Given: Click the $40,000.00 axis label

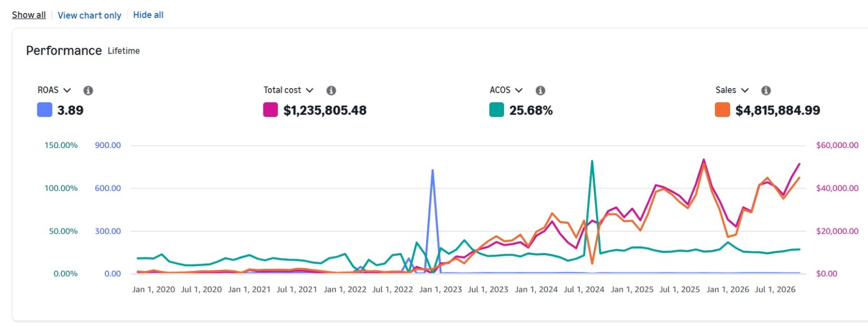Looking at the screenshot, I should (837, 188).
